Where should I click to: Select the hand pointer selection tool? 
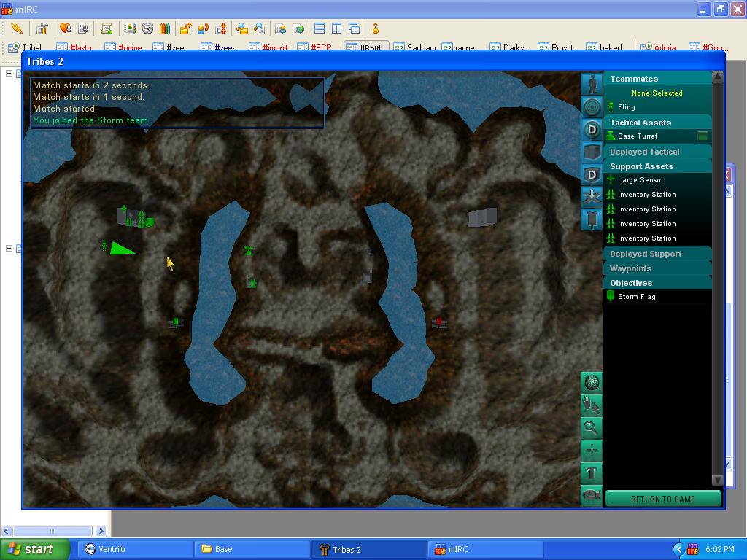point(592,405)
